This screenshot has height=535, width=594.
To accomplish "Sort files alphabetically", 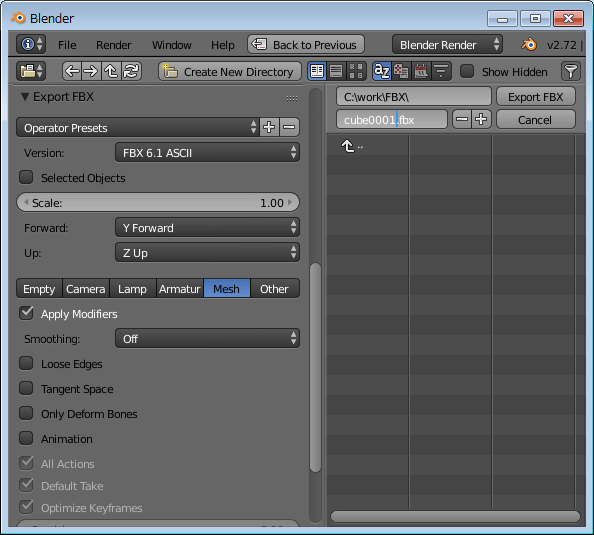I will click(x=381, y=71).
